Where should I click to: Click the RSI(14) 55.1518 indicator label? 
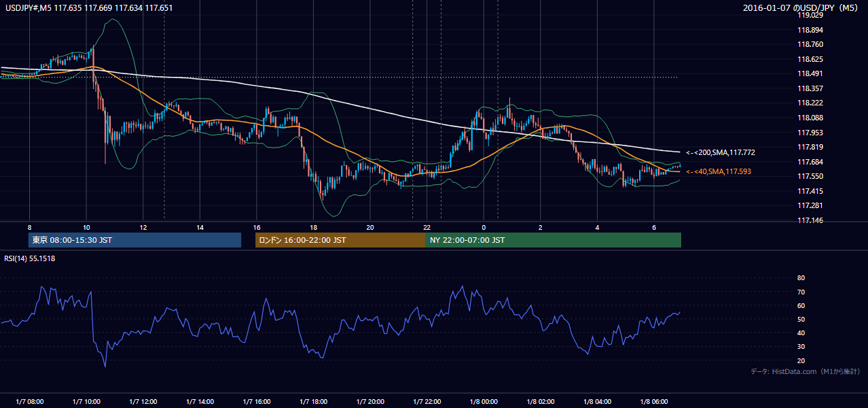(x=30, y=258)
